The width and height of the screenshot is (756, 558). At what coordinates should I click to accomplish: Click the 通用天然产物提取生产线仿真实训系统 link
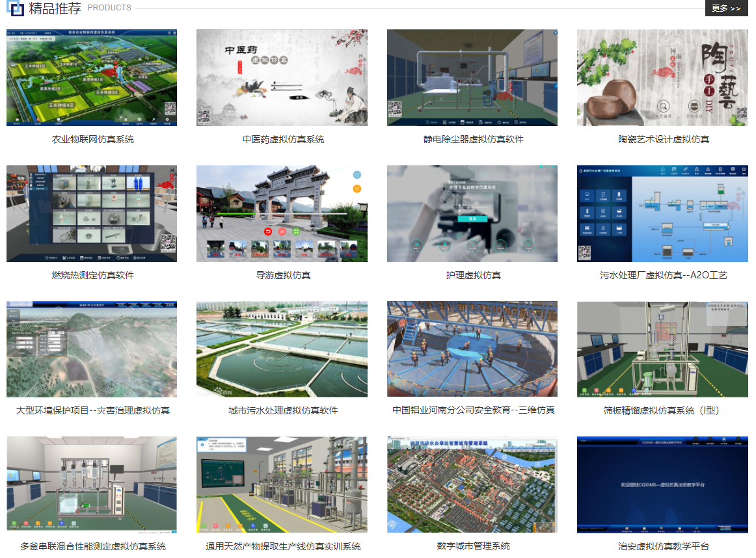[x=283, y=546]
